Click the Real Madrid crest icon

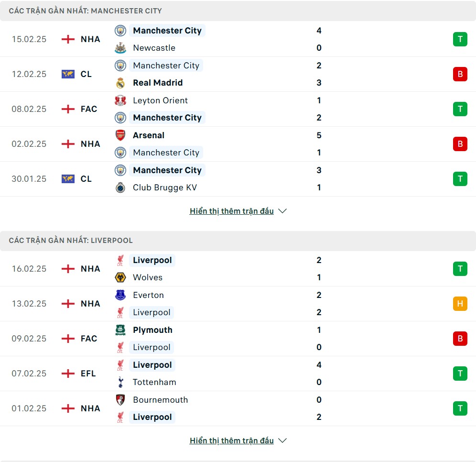(120, 83)
